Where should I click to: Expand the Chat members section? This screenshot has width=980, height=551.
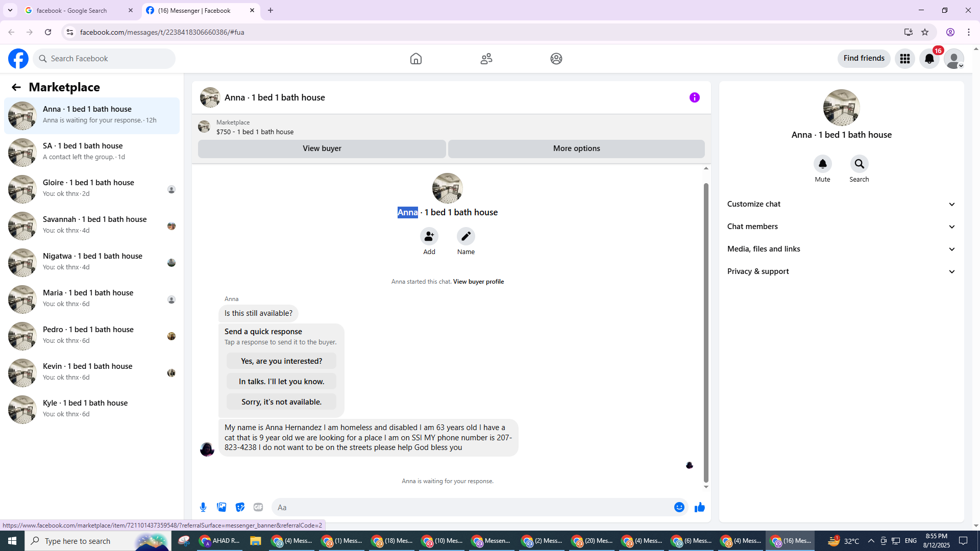(841, 227)
